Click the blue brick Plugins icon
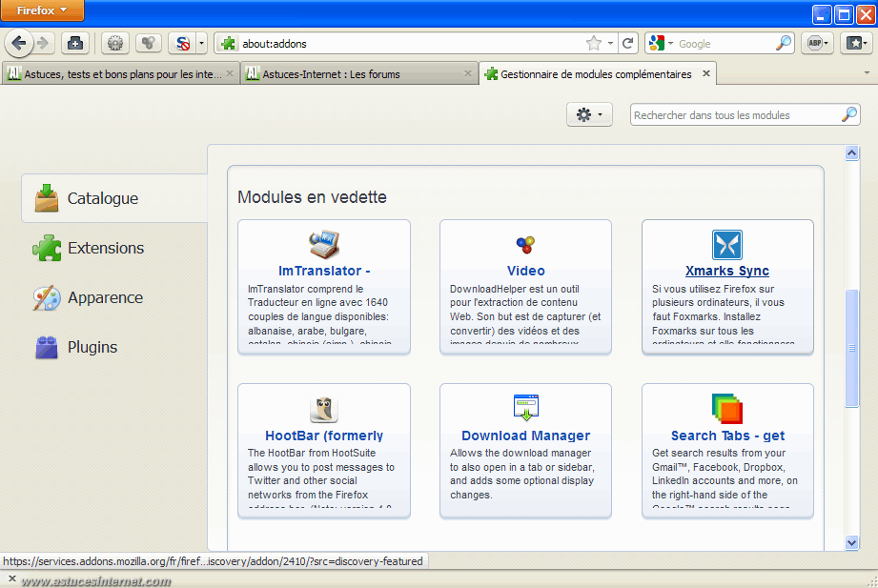 47,347
